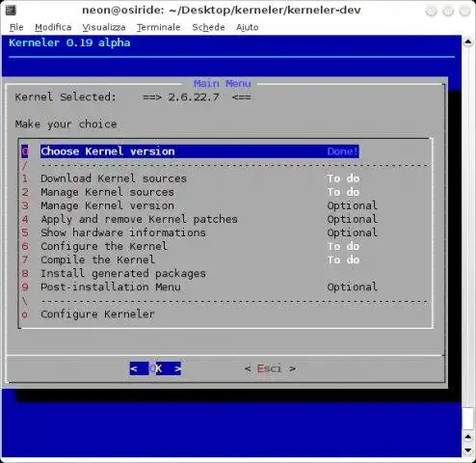Select Post-installation Menu entry
The image size is (476, 463).
[111, 286]
